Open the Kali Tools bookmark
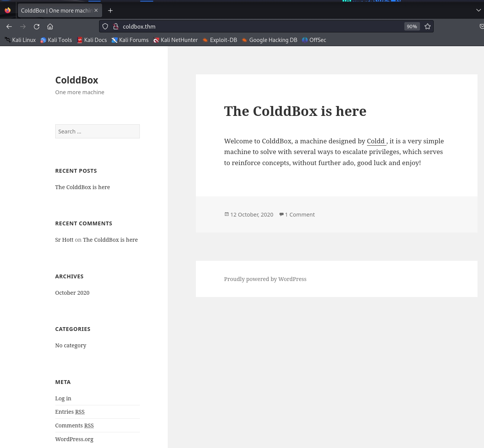 56,40
